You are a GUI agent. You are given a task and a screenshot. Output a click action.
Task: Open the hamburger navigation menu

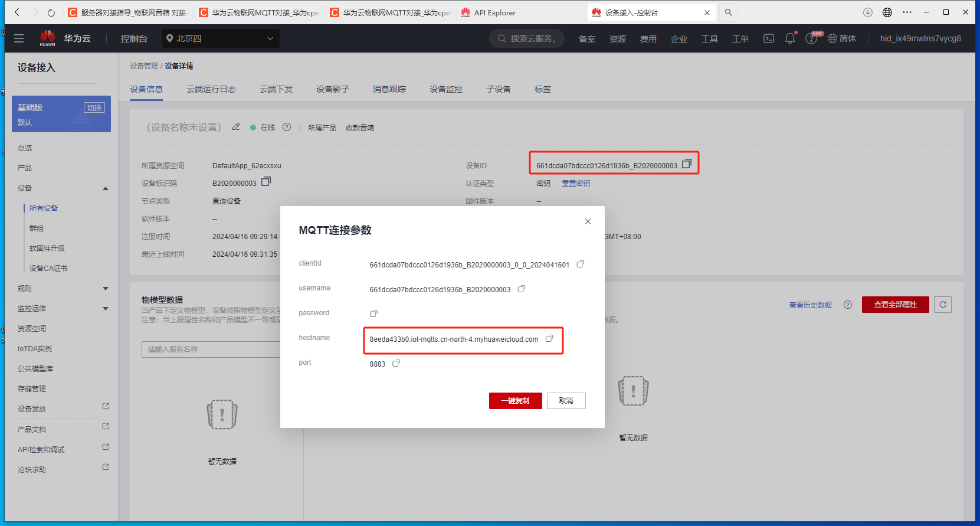click(x=19, y=38)
